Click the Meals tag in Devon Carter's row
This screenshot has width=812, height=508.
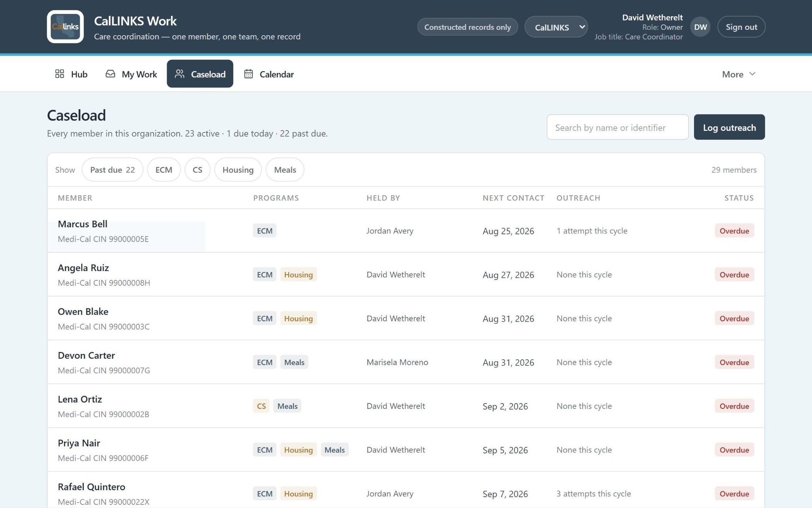tap(294, 362)
